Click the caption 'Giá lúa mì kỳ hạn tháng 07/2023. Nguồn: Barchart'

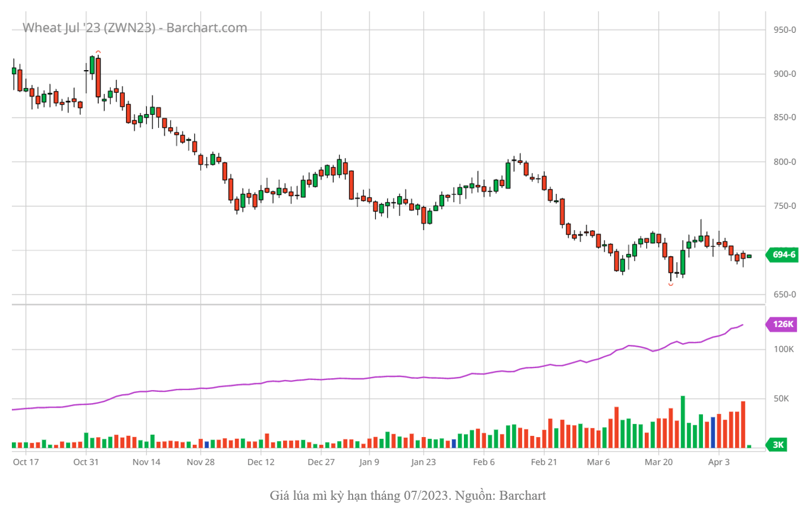(407, 496)
